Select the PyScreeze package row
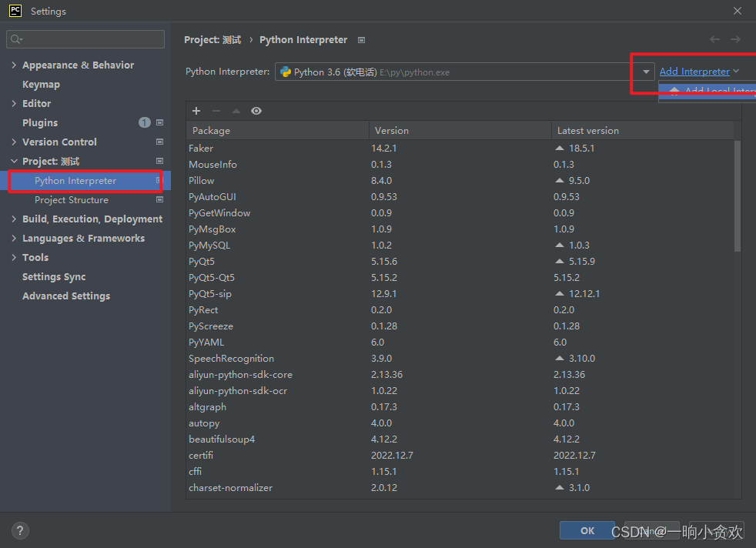756x548 pixels. click(x=460, y=326)
